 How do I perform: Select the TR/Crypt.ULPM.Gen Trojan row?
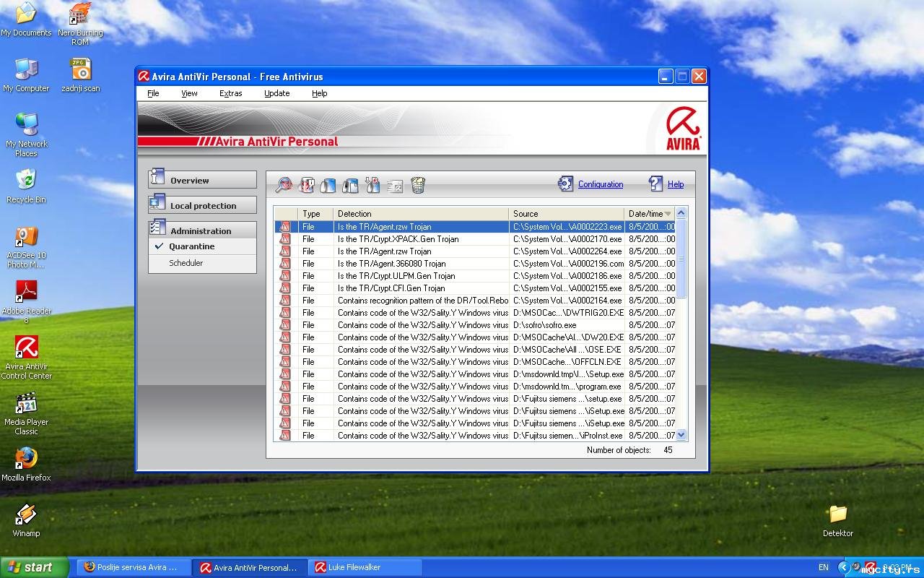pyautogui.click(x=474, y=276)
